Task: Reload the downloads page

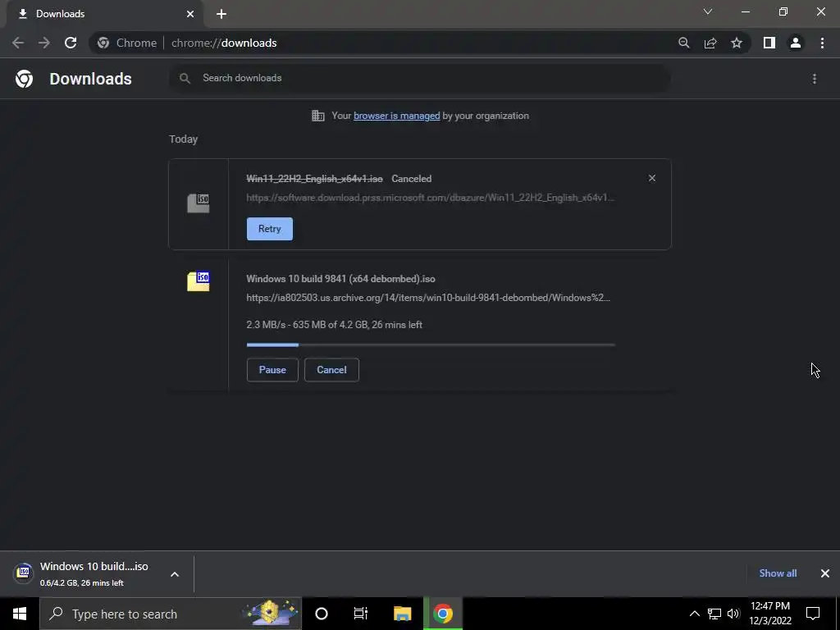Action: point(71,43)
